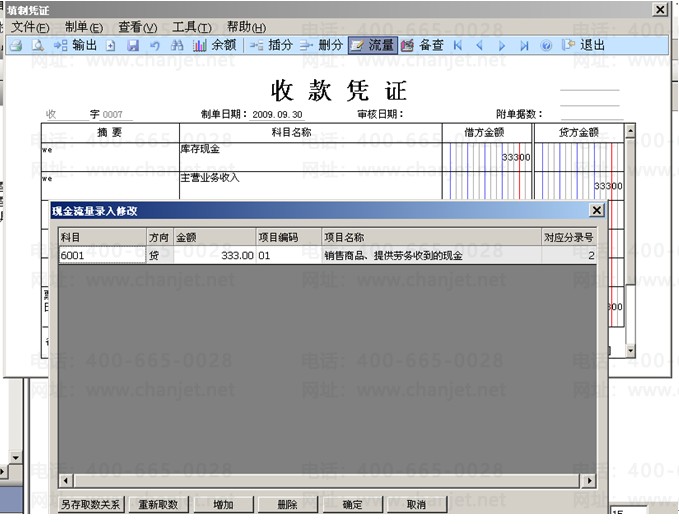Open the 帮助(H) menu
This screenshot has height=525, width=679.
tap(246, 27)
